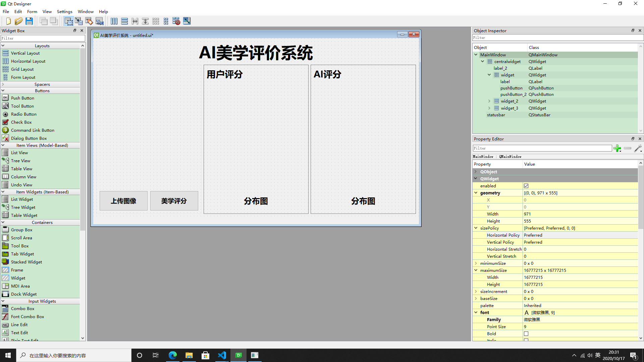Viewport: 644px width, 362px height.
Task: Close the Object Inspector panel
Action: 640,31
